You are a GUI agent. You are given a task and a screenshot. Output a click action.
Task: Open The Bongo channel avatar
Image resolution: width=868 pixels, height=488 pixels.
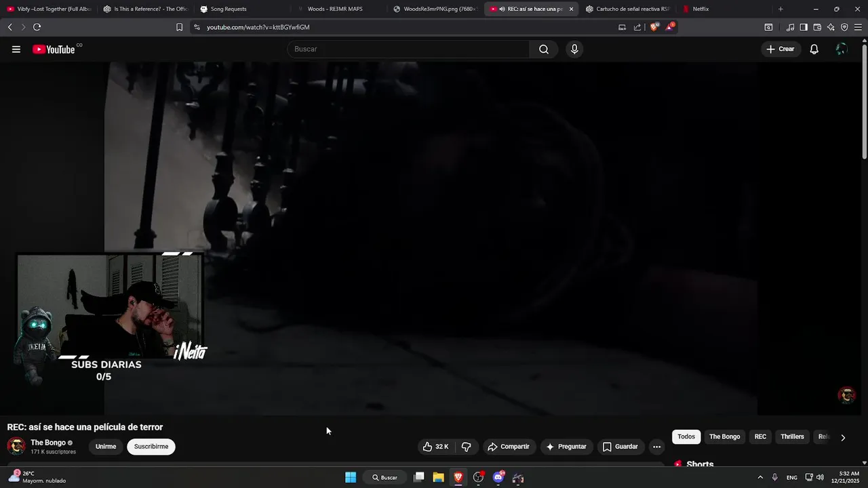tap(16, 446)
